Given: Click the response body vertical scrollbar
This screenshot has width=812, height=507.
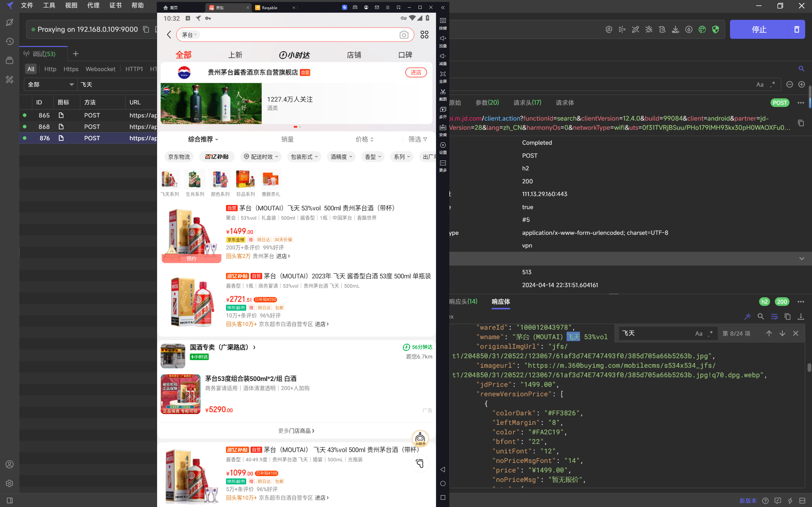Looking at the screenshot, I should [x=809, y=367].
